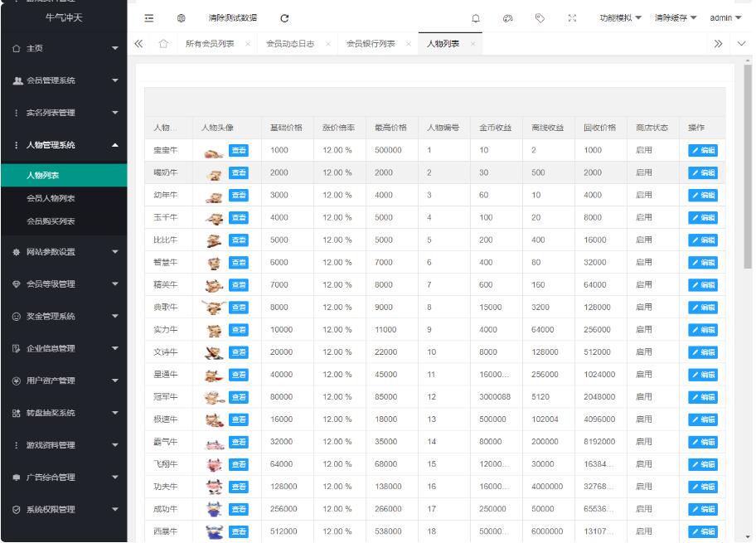Click 清除测试数据 button
756x543 pixels.
point(232,18)
